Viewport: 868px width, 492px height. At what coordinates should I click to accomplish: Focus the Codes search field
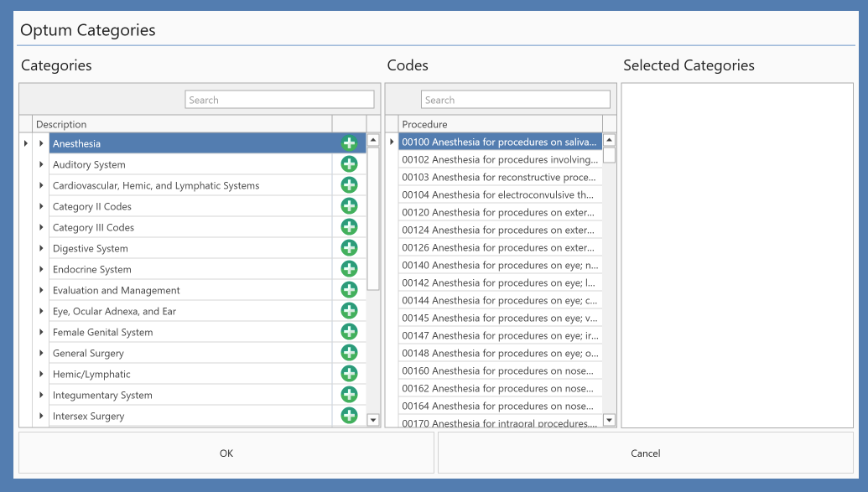[x=516, y=100]
